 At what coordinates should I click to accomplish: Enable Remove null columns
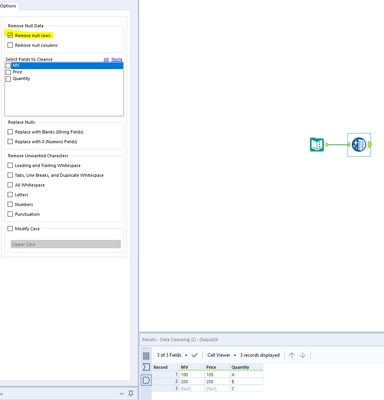tap(10, 45)
